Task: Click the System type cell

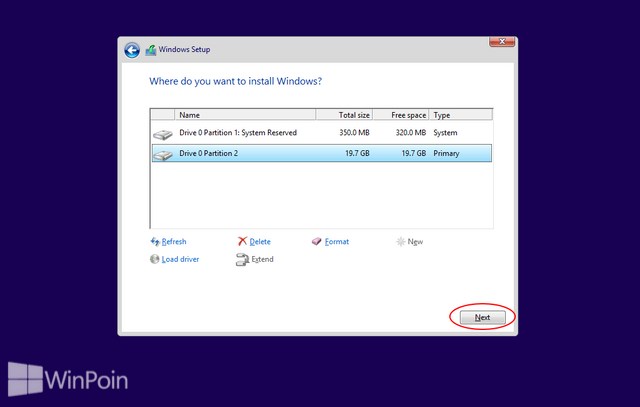Action: (445, 133)
